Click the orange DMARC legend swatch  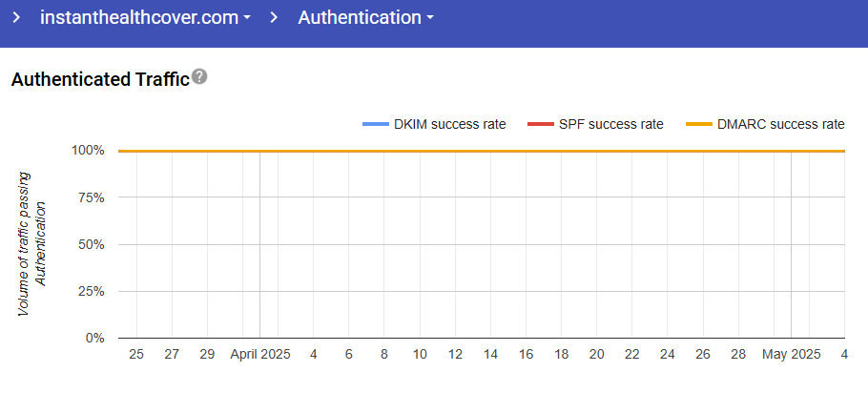coord(699,124)
